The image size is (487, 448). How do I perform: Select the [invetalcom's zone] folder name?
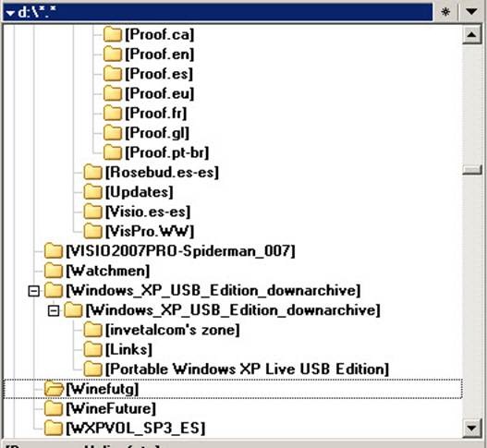tap(173, 330)
